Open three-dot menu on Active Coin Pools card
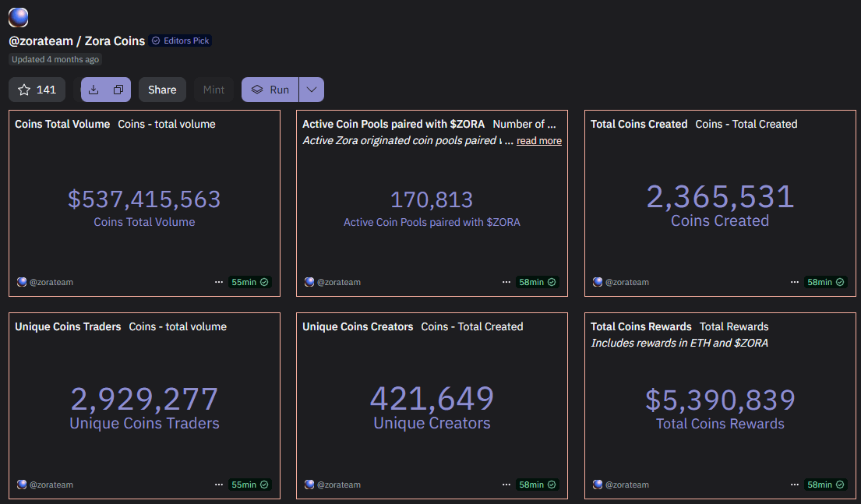Image resolution: width=861 pixels, height=504 pixels. coord(506,282)
